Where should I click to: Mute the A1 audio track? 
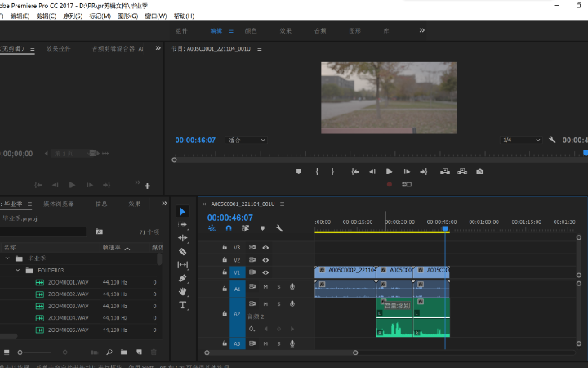click(x=265, y=287)
